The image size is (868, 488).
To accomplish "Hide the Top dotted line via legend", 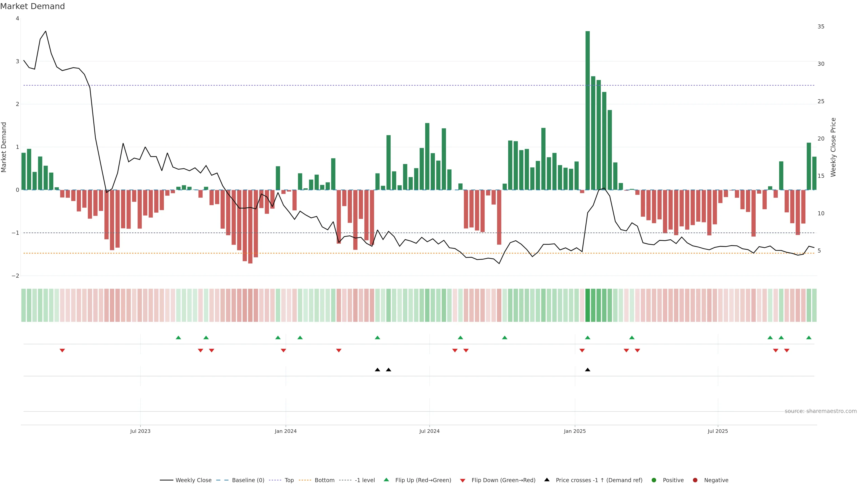I will (x=289, y=480).
